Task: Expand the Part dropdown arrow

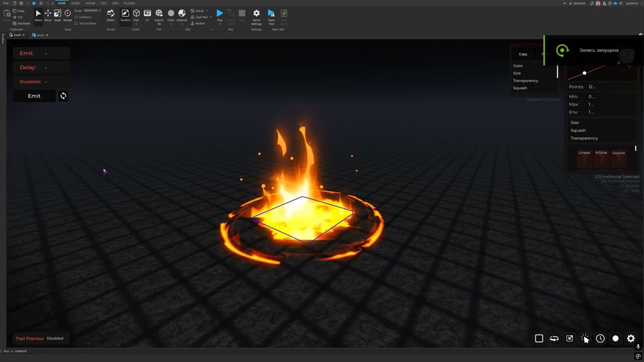Action: click(136, 23)
